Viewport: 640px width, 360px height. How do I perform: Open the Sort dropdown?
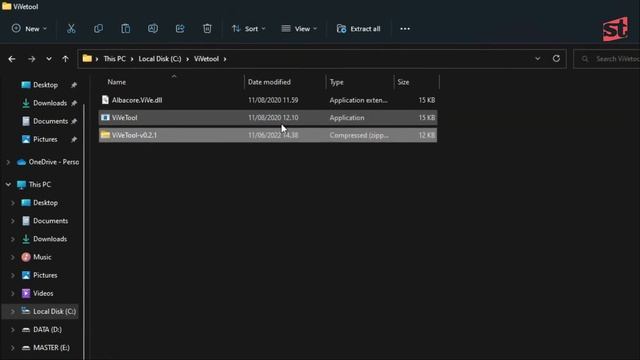pos(249,29)
